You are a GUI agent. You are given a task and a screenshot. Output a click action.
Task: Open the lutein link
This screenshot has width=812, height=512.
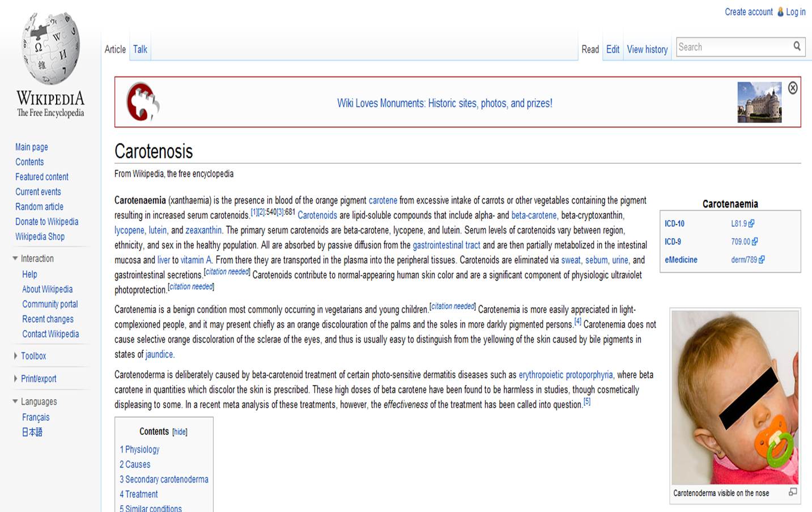[x=158, y=230]
